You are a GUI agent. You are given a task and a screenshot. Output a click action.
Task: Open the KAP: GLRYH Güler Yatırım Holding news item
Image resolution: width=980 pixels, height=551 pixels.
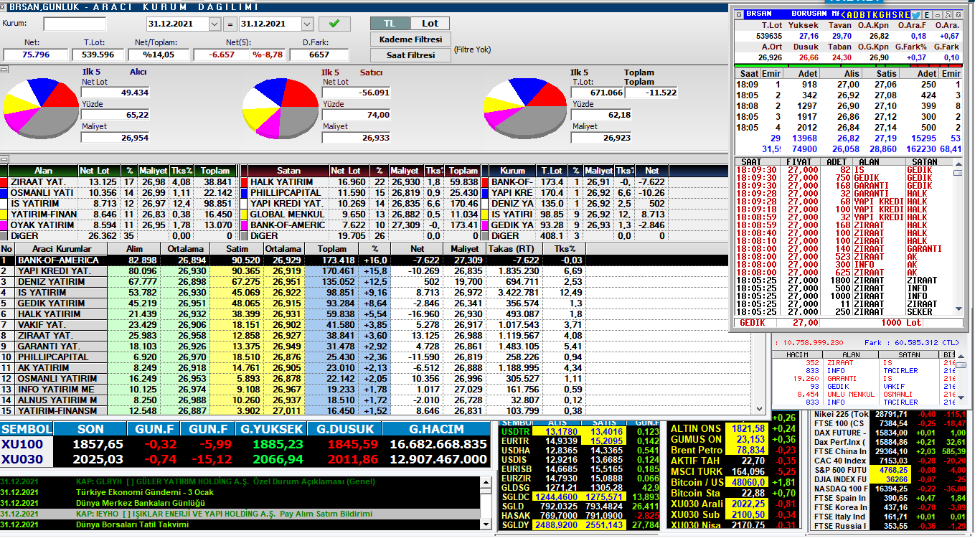tap(240, 481)
